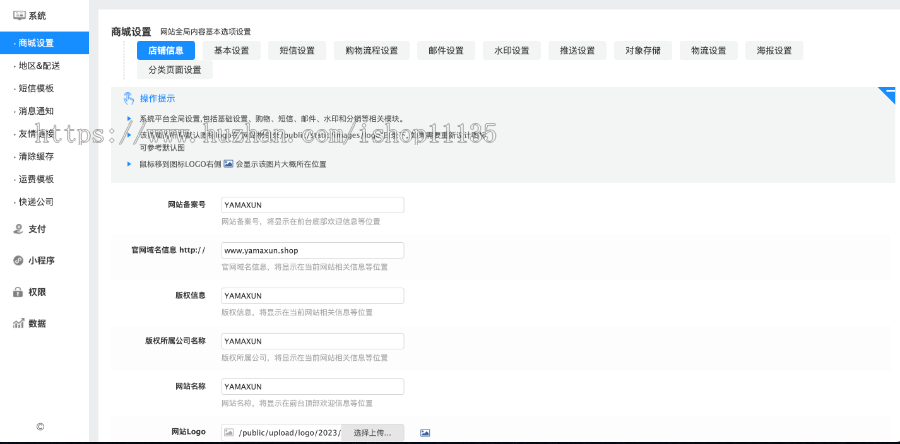Click the 权限 lock icon
Screen dimensions: 900x444
tap(18, 292)
